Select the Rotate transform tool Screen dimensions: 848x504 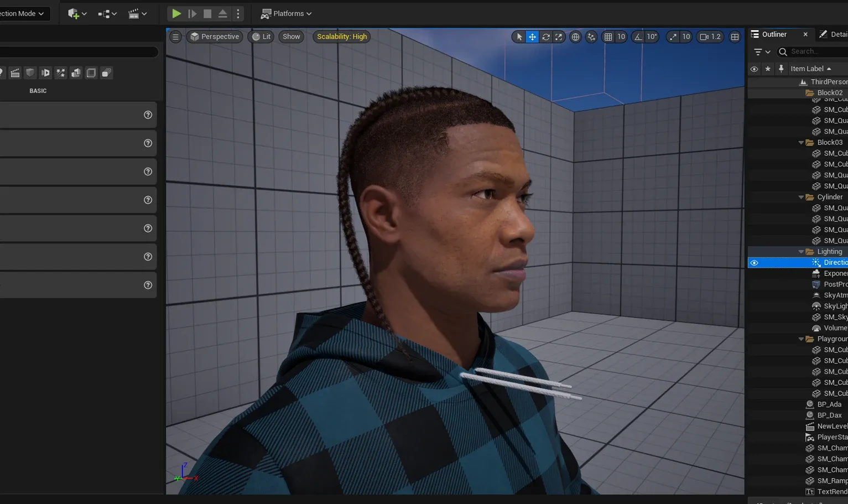pyautogui.click(x=545, y=37)
